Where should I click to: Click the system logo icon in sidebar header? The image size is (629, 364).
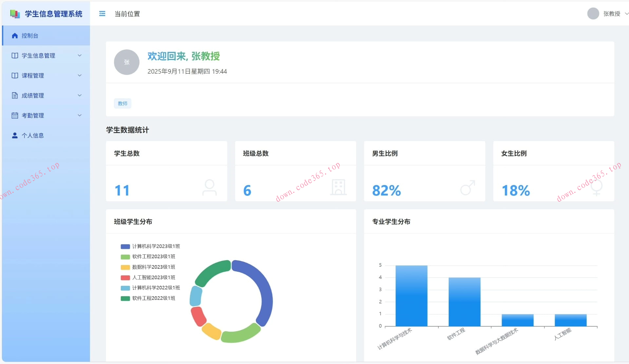[15, 14]
